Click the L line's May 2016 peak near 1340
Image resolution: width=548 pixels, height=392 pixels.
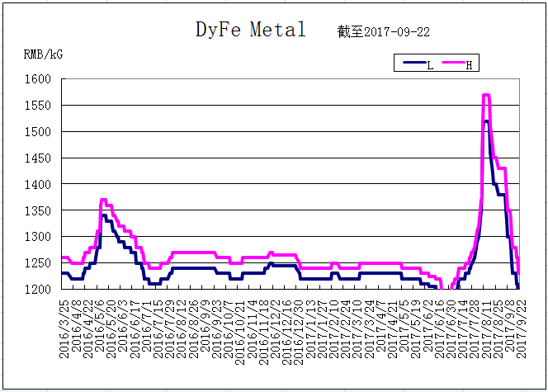click(104, 215)
